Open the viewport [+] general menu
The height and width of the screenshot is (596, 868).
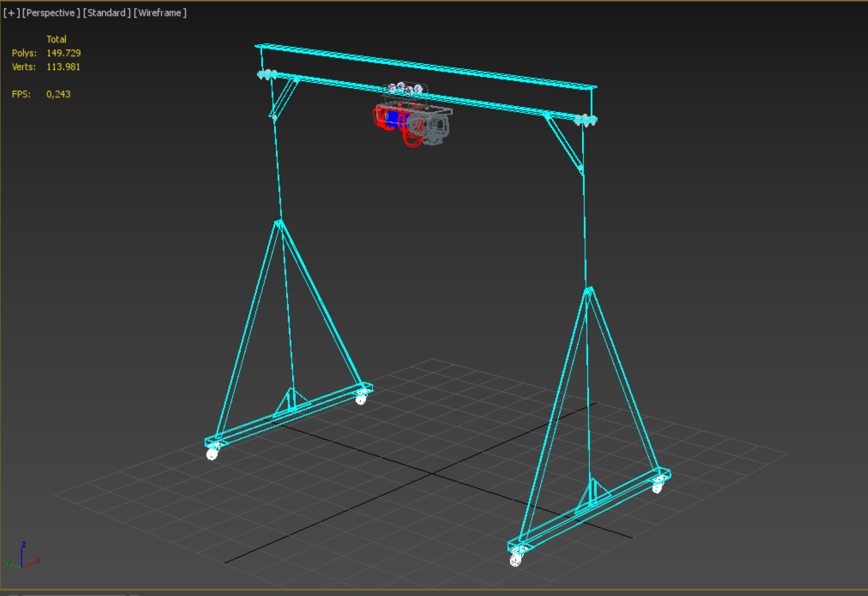pos(11,13)
